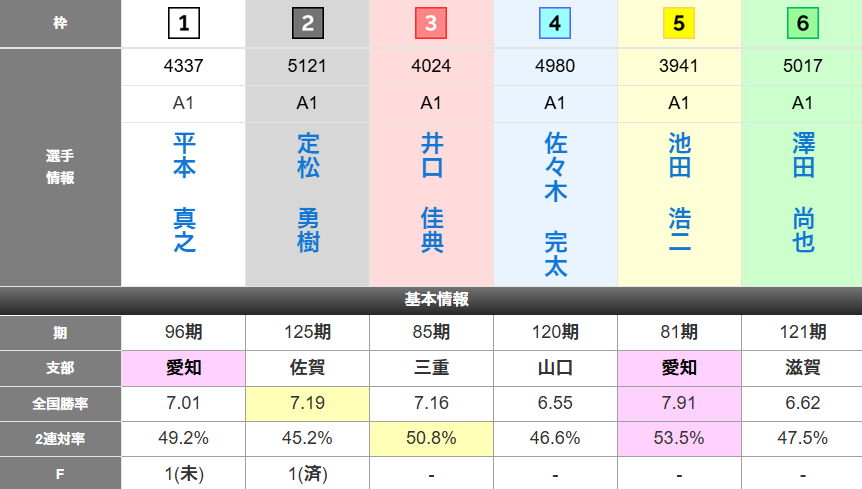Click the red lane 3 number badge
The width and height of the screenshot is (862, 489).
(431, 23)
